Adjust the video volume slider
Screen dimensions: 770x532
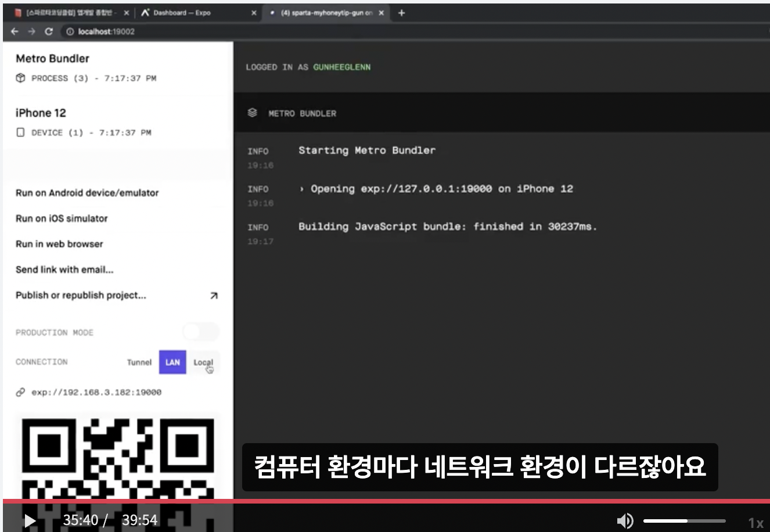click(684, 520)
